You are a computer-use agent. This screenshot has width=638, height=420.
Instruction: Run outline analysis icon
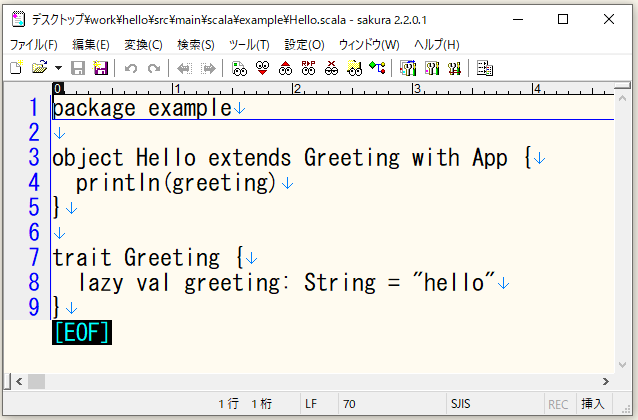point(378,68)
